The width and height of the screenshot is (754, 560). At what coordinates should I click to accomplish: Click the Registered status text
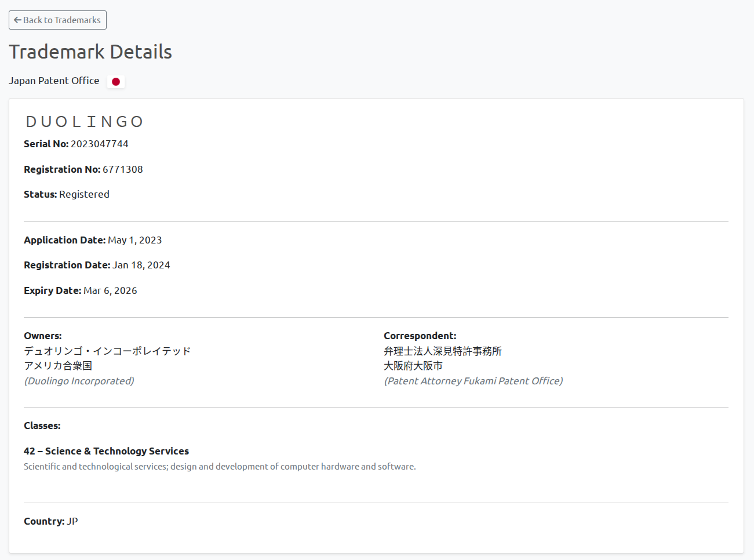coord(84,194)
